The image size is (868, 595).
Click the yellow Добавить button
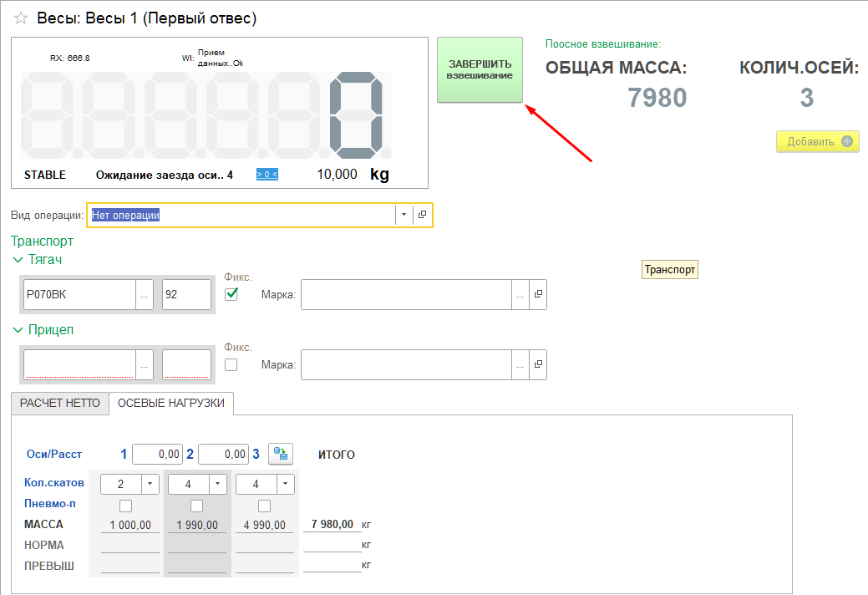pyautogui.click(x=817, y=141)
